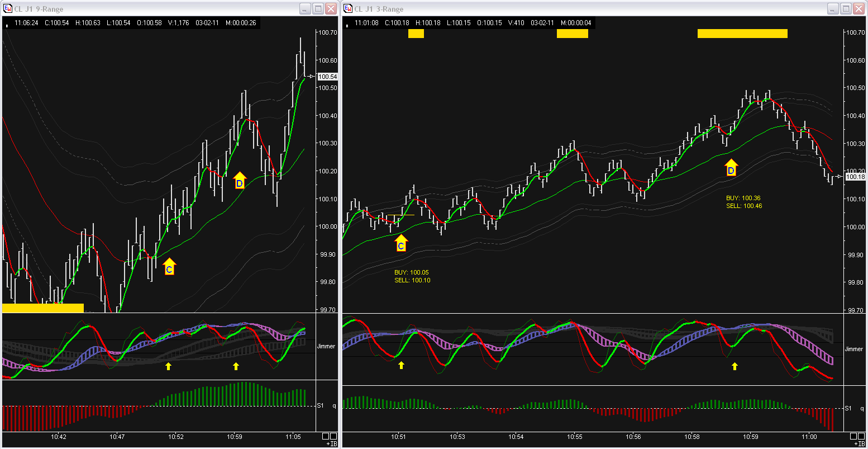Viewport: 868px width, 449px height.
Task: Select the yellow C arrow on the 9-Range chart
Action: [169, 267]
